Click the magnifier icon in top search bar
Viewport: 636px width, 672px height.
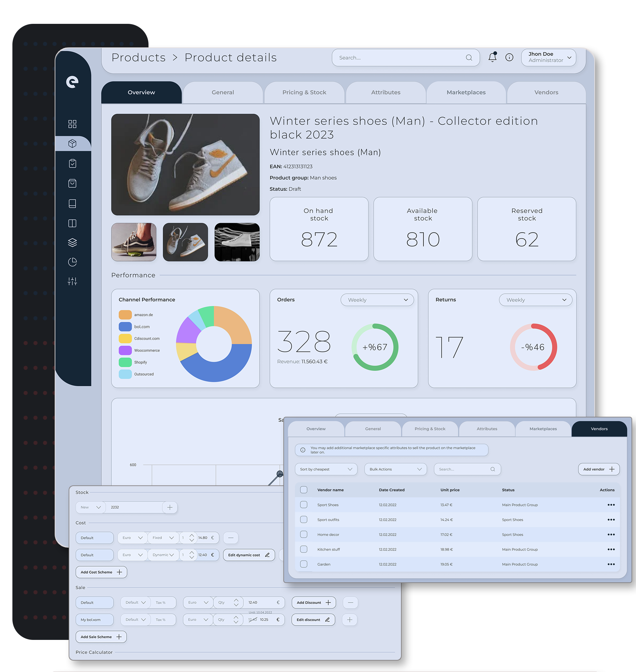point(469,58)
